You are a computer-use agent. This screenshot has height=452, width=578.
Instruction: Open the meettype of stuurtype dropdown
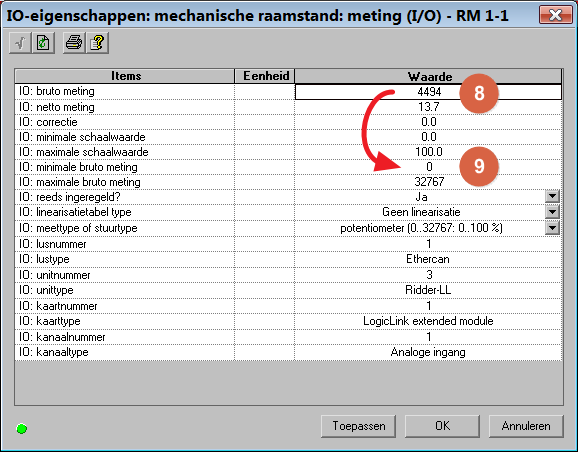point(552,228)
